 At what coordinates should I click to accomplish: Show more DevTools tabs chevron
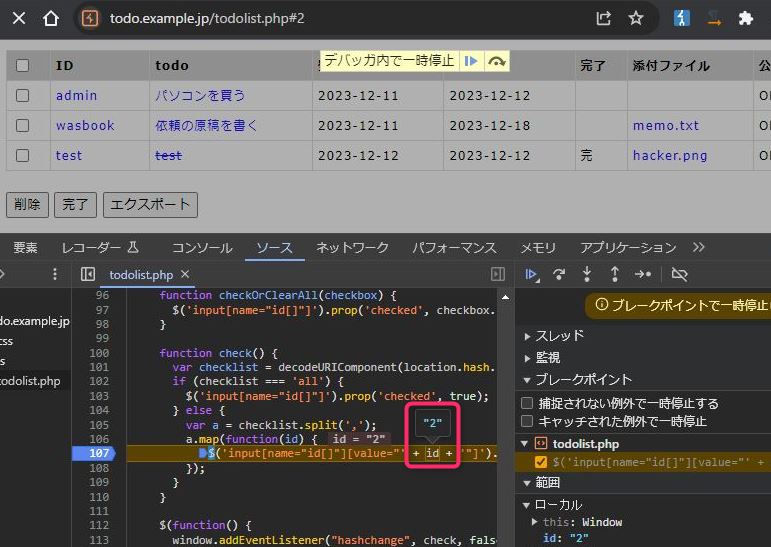[698, 247]
